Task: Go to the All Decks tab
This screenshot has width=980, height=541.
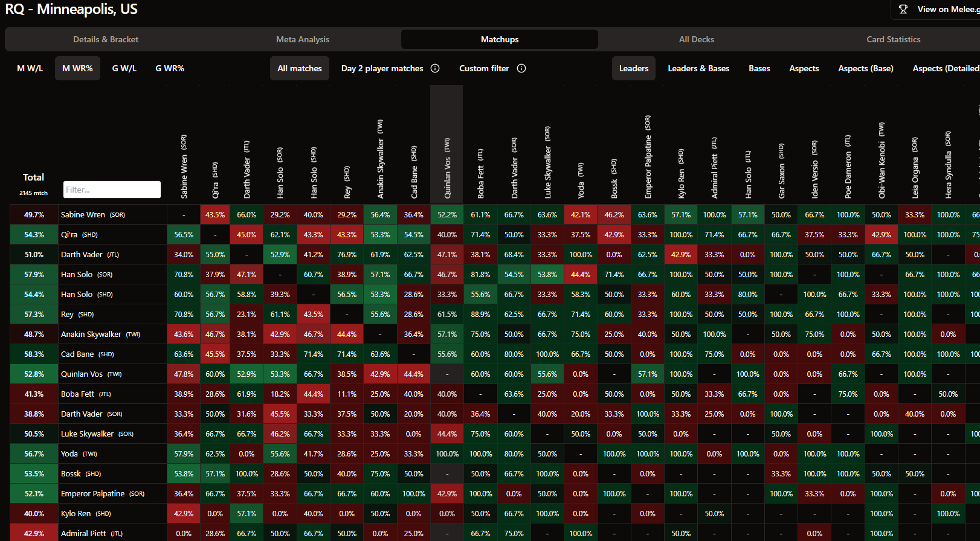Action: (697, 39)
